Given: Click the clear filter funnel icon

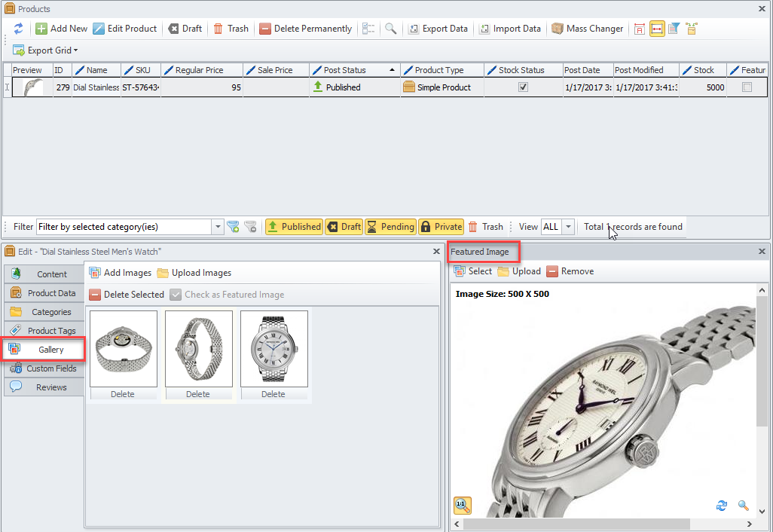Looking at the screenshot, I should [x=250, y=227].
